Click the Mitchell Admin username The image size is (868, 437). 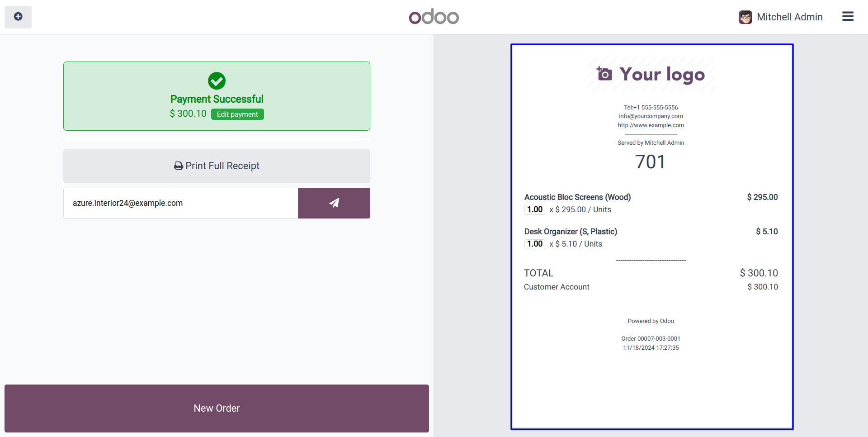[789, 17]
